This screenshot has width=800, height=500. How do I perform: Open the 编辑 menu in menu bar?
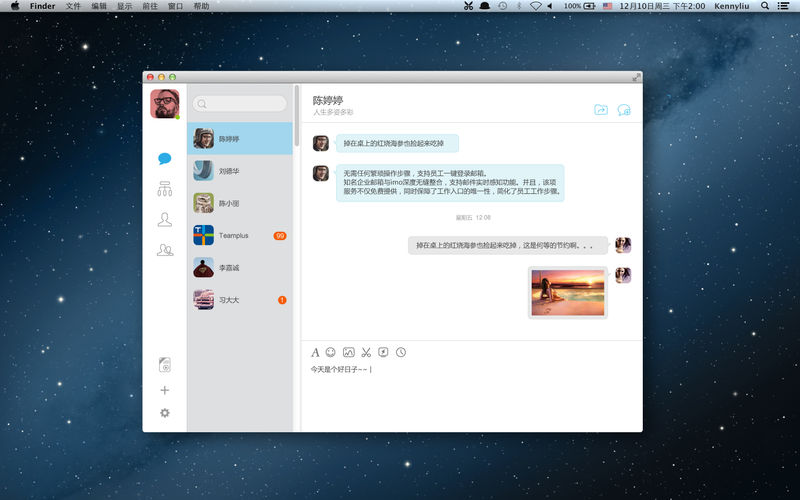(x=99, y=6)
